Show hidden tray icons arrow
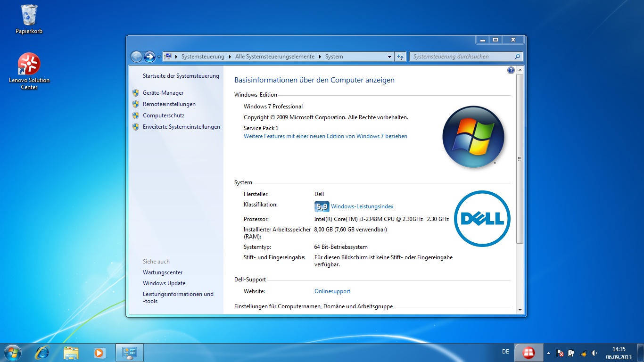Screen dimensions: 644x362 [x=548, y=353]
